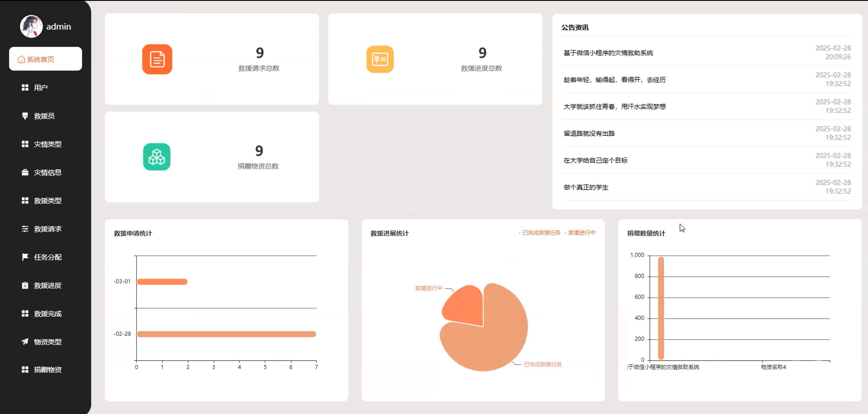868x414 pixels.
Task: Click the admin username label
Action: [x=59, y=27]
